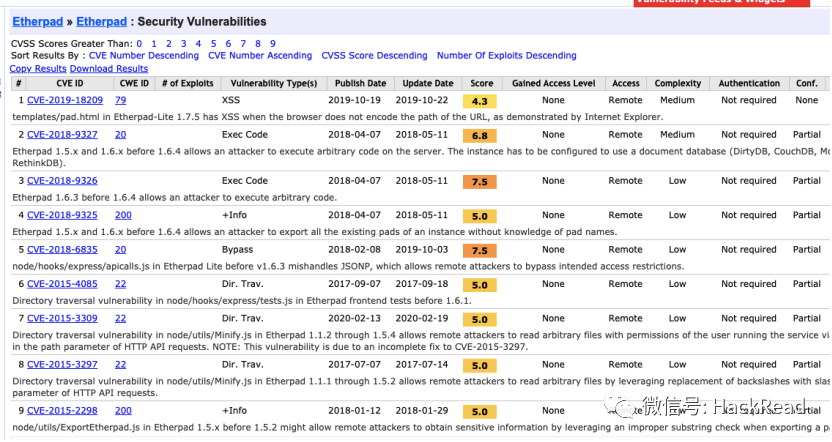Open CVE-2018-9326 details
Image resolution: width=832 pixels, height=442 pixels.
[x=62, y=181]
